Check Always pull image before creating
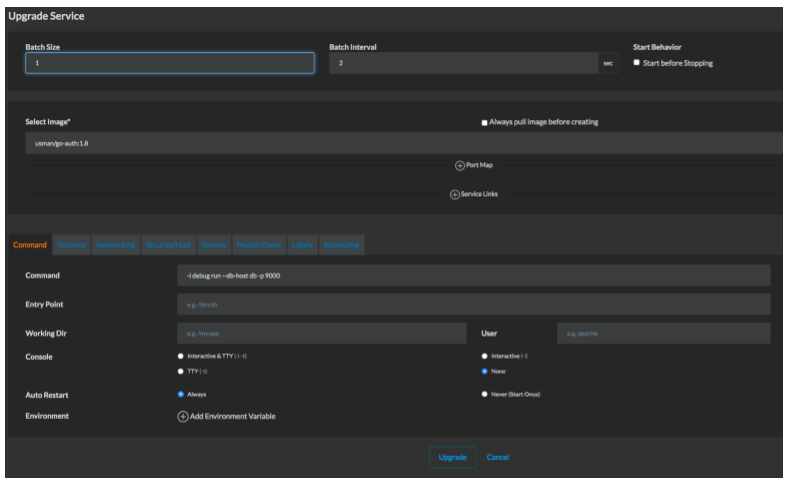This screenshot has height=483, width=788. (x=484, y=123)
